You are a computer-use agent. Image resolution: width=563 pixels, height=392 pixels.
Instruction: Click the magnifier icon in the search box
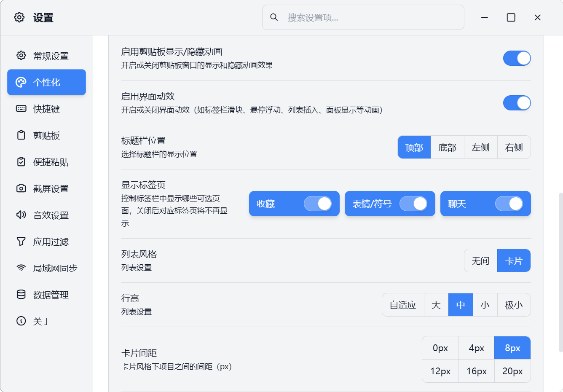pyautogui.click(x=274, y=17)
